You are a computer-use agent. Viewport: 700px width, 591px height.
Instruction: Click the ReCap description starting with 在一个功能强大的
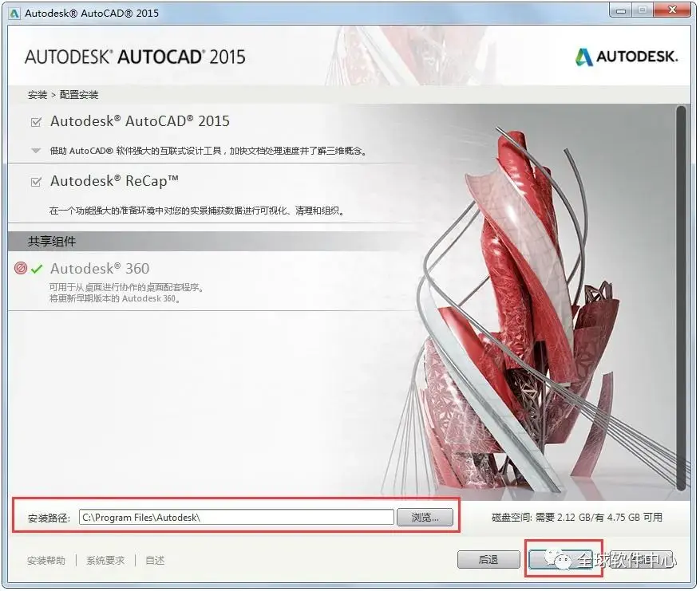[197, 211]
